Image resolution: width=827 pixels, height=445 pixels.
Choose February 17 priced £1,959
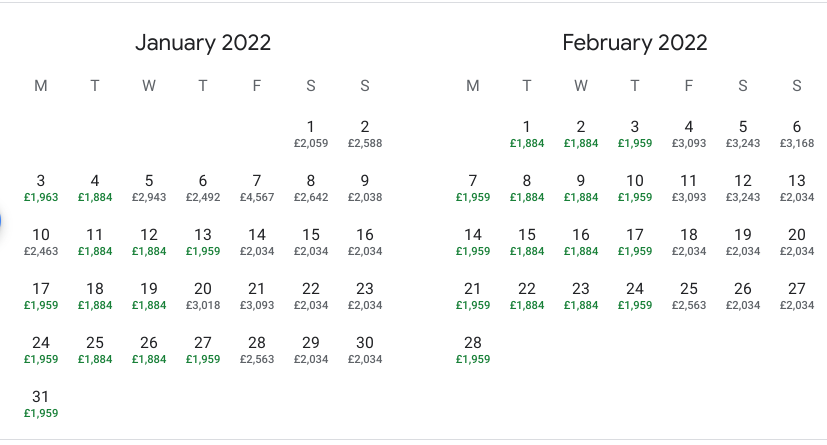[x=635, y=241]
